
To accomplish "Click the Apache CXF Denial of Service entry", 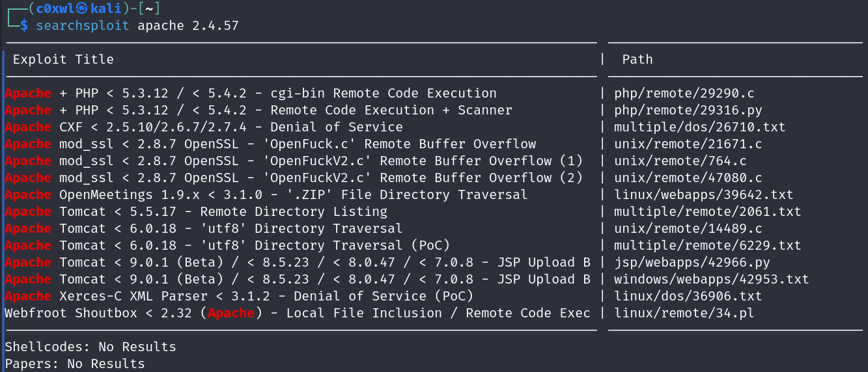I will (204, 127).
